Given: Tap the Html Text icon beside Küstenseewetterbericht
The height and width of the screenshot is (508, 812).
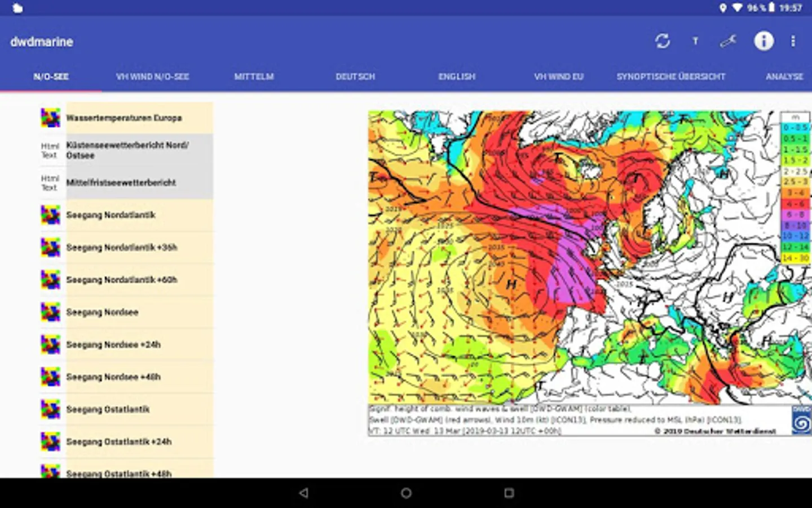Looking at the screenshot, I should coord(50,150).
